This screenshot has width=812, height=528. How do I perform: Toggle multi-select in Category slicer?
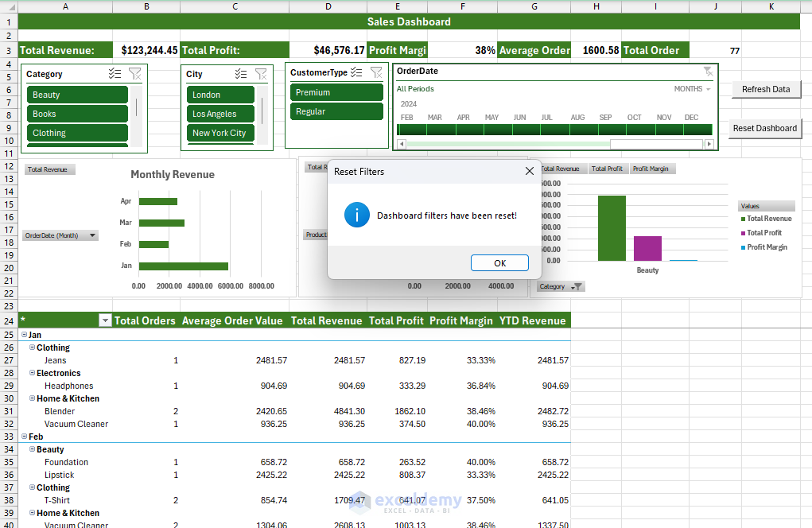pyautogui.click(x=115, y=73)
